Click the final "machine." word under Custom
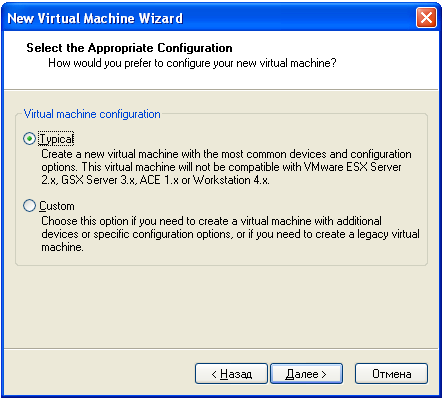The image size is (445, 401). [62, 247]
